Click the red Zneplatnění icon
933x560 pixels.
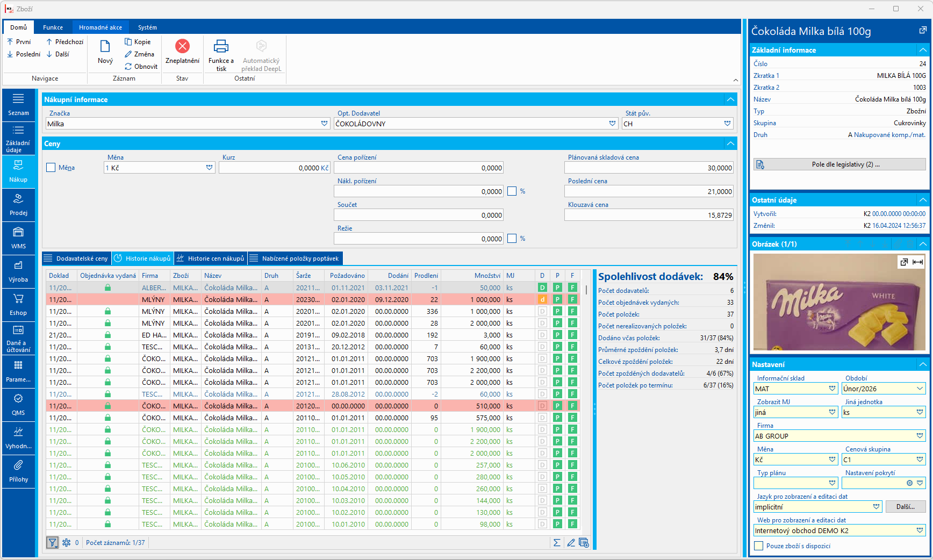click(183, 46)
